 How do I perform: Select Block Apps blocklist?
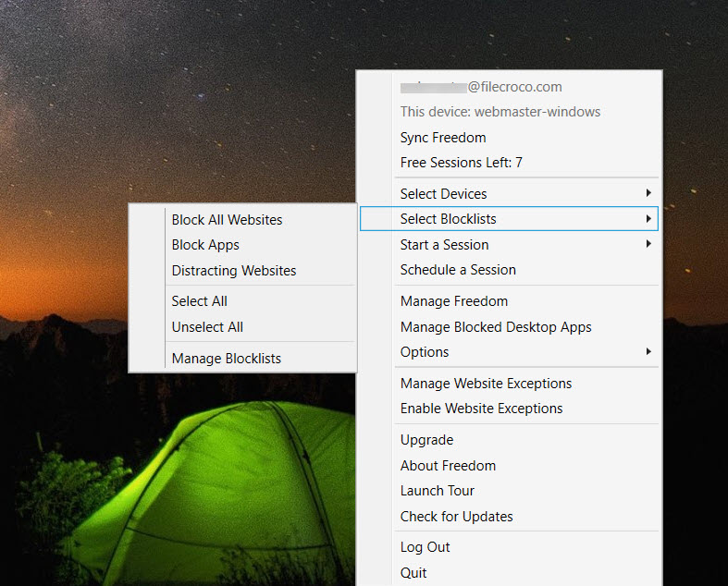pyautogui.click(x=243, y=245)
